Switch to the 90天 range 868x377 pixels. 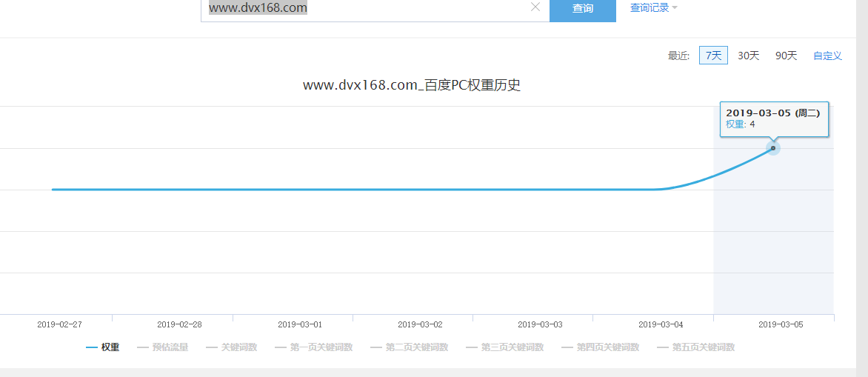pos(786,56)
